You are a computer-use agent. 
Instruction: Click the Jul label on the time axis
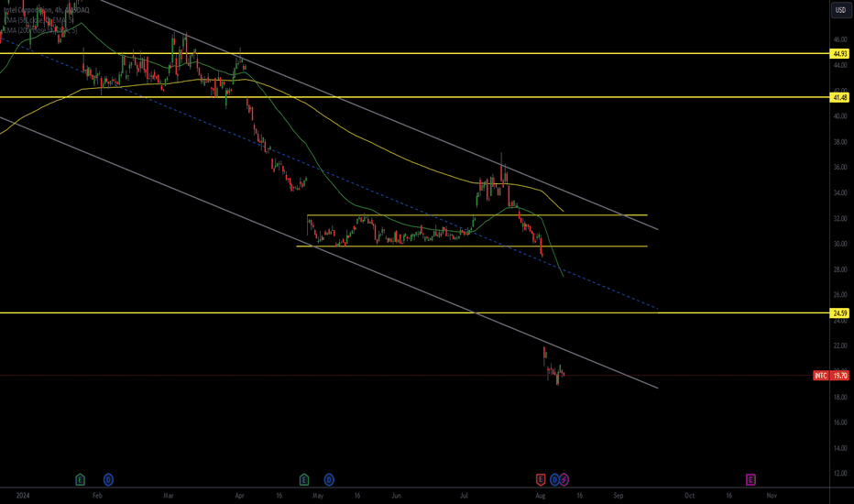(x=464, y=496)
